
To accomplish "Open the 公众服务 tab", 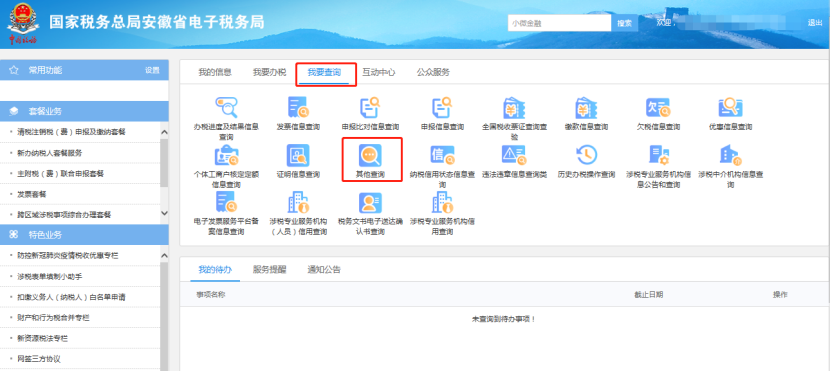I will pos(433,73).
